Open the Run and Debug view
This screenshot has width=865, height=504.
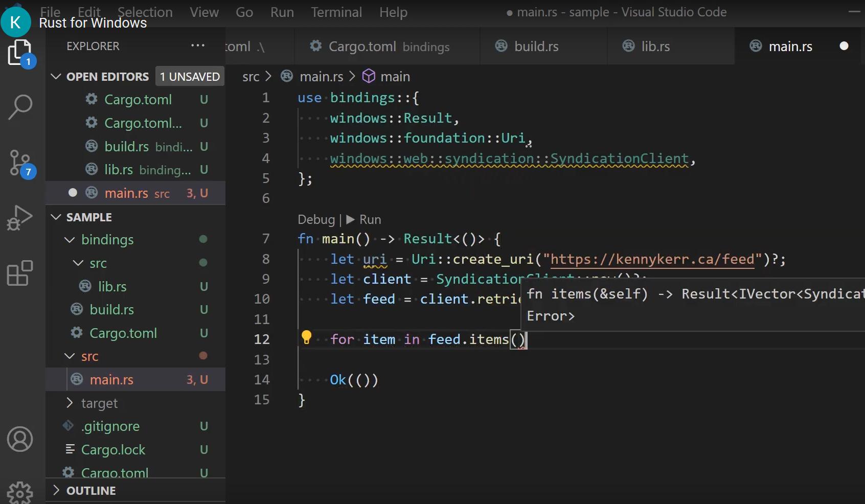click(x=19, y=218)
